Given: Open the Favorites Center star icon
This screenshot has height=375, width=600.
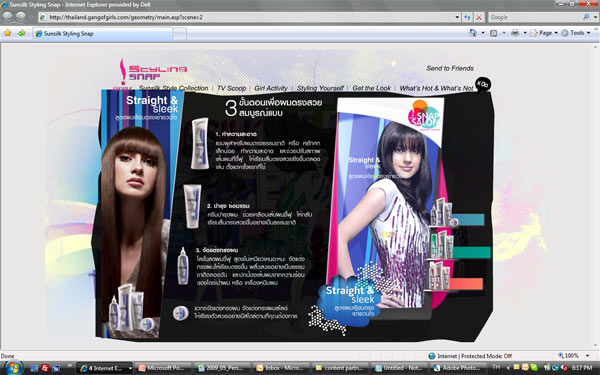Looking at the screenshot, I should point(7,33).
